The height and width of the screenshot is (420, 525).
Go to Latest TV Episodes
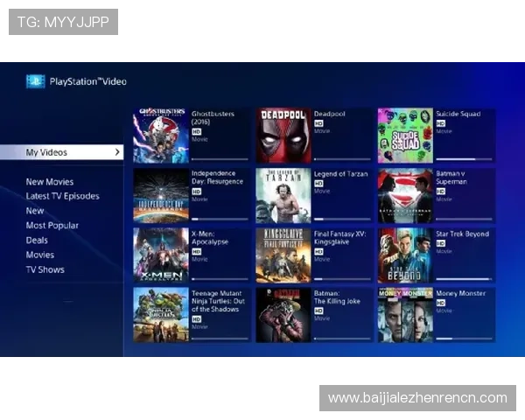pyautogui.click(x=63, y=196)
